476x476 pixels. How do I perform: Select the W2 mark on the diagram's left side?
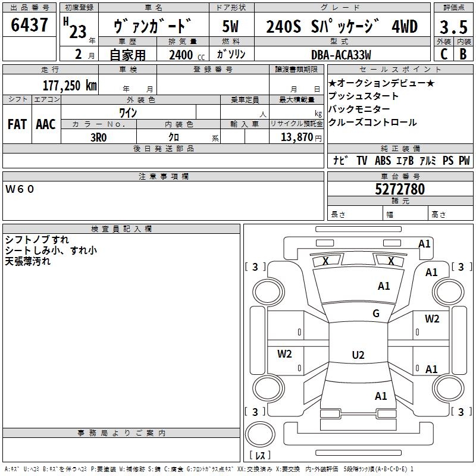coord(285,354)
